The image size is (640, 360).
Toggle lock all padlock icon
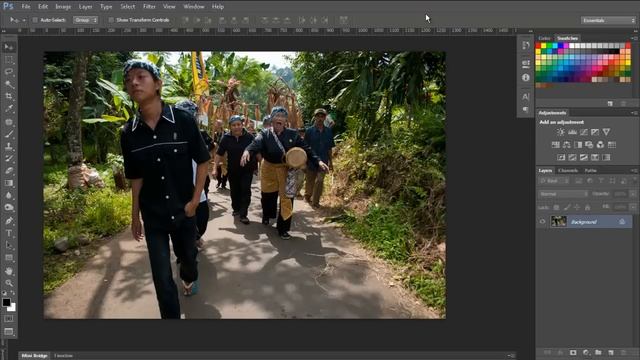588,207
